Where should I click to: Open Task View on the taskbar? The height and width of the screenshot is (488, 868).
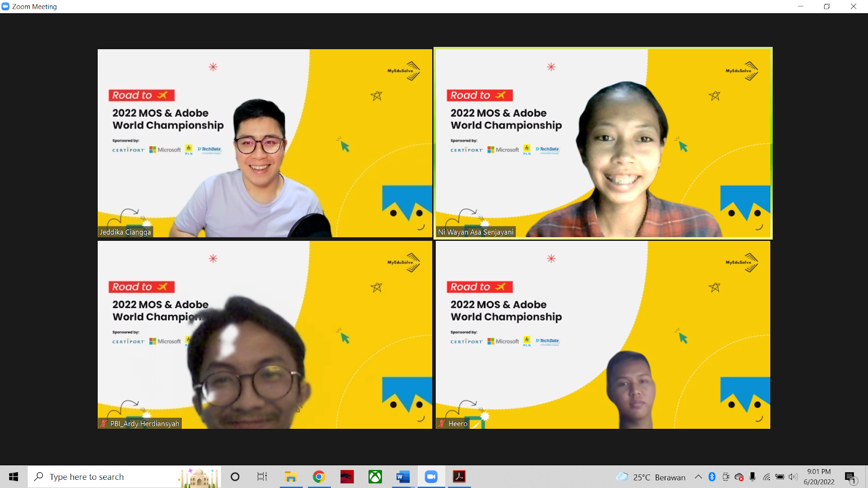[262, 477]
